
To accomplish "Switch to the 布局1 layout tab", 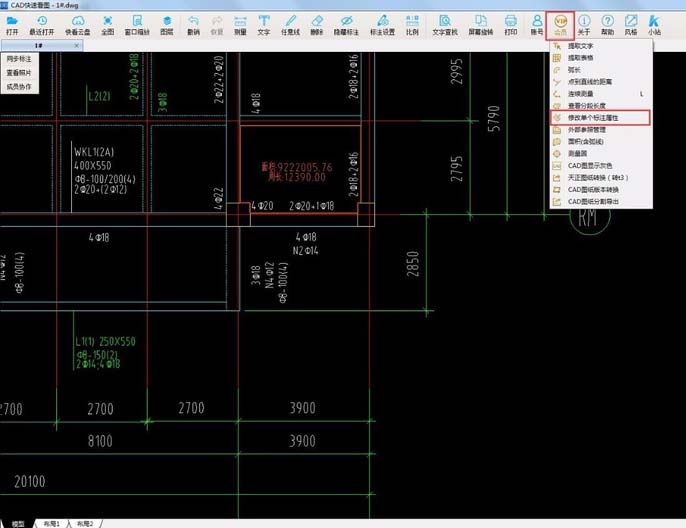I will click(x=52, y=524).
